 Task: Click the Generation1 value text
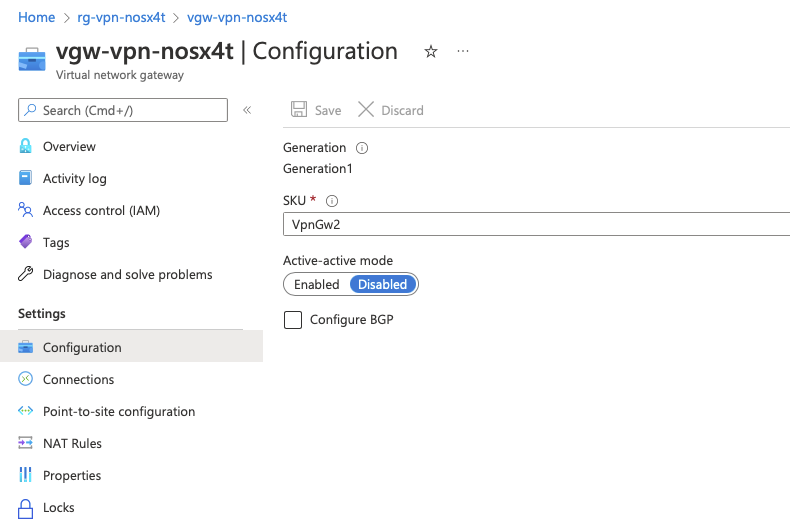[x=317, y=168]
